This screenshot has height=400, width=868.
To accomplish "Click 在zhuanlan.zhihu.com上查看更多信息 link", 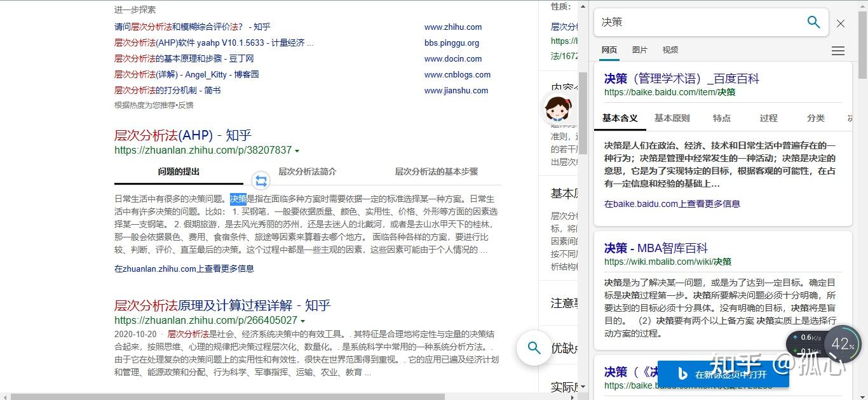I will [x=184, y=269].
